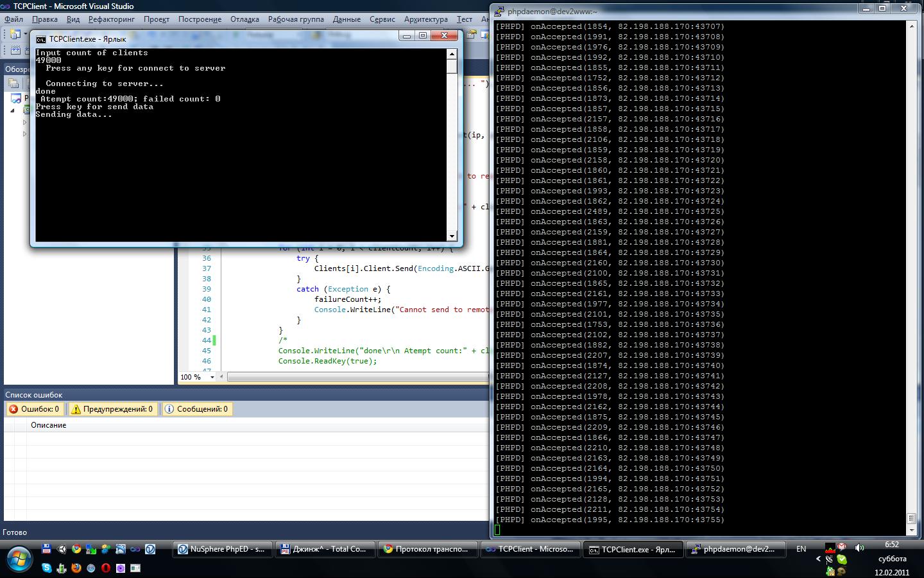
Task: Click the Список ошибок panel title
Action: pos(34,395)
